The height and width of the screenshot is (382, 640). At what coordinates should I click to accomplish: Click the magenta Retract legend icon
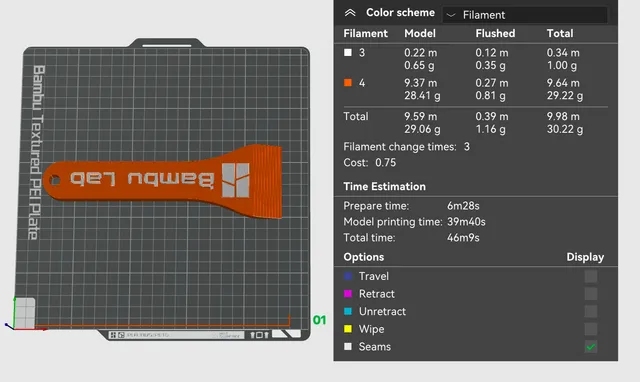(348, 294)
